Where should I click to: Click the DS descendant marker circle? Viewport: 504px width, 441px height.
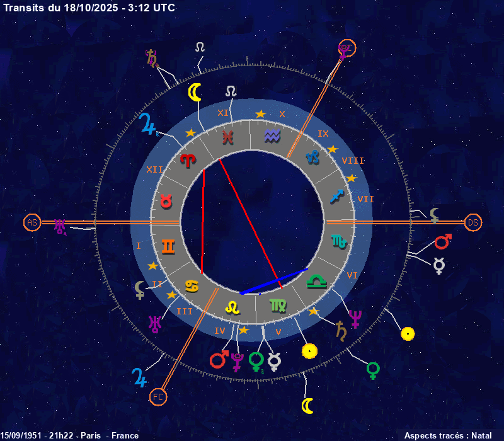point(473,222)
